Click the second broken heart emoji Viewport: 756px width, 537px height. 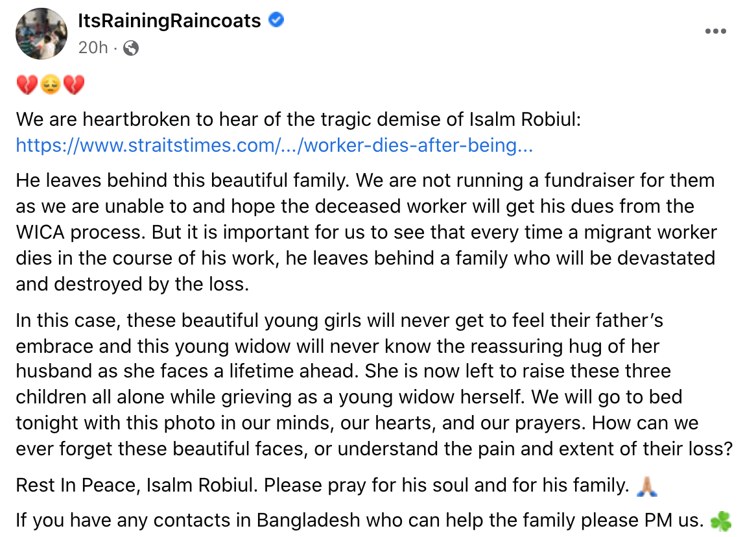point(73,85)
